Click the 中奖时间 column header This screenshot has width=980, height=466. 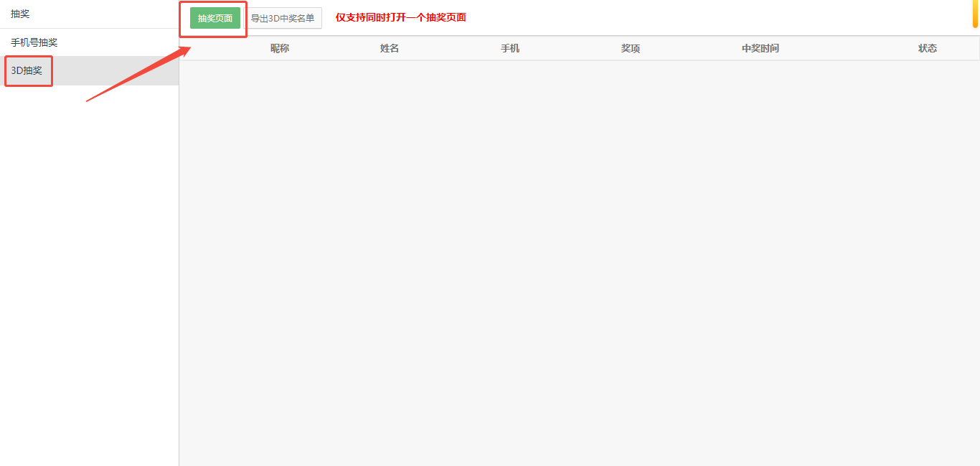click(760, 48)
